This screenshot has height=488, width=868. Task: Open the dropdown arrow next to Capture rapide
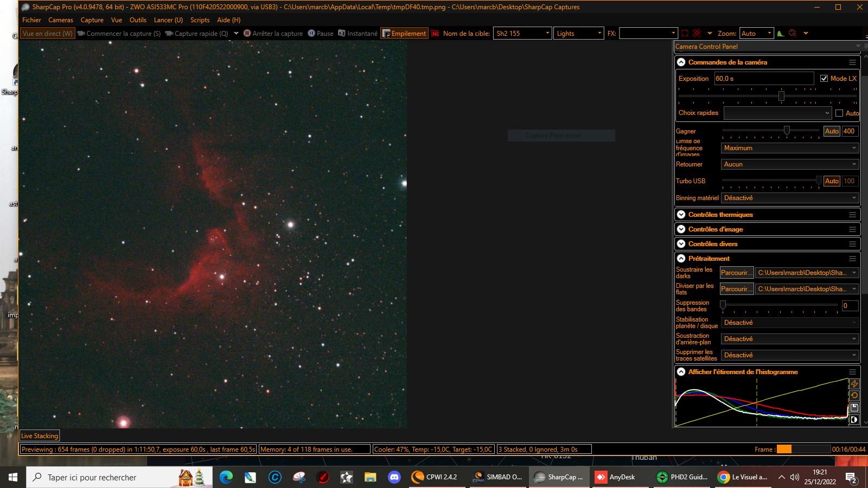click(236, 34)
